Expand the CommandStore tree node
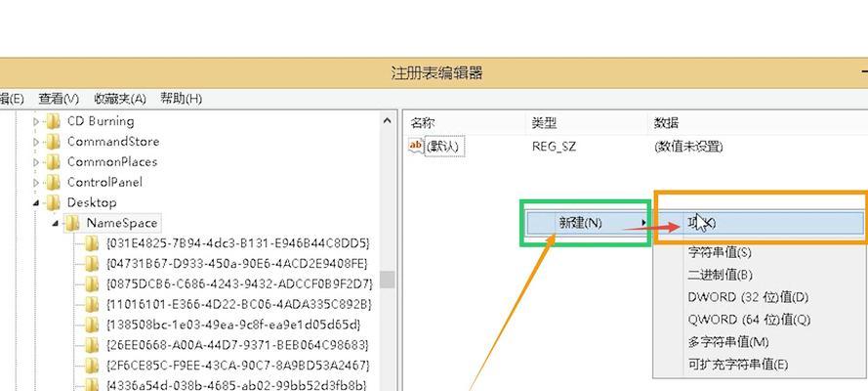868x391 pixels. point(36,142)
